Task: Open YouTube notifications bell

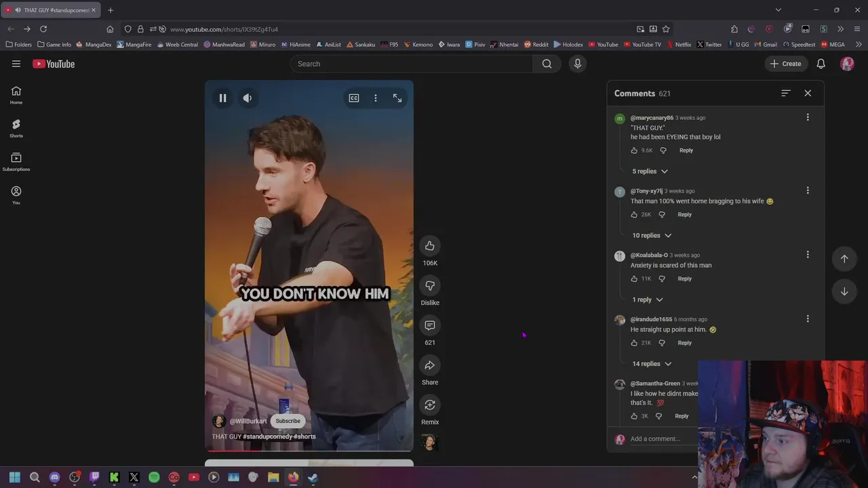Action: pyautogui.click(x=821, y=64)
